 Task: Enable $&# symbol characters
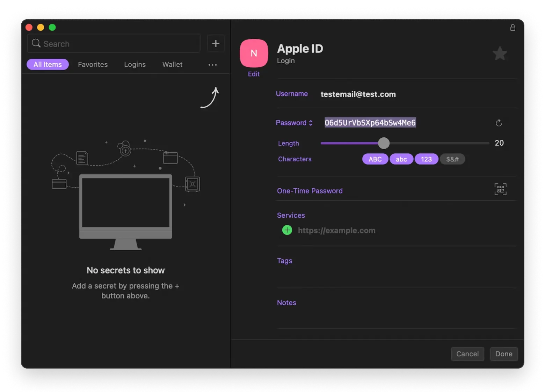(x=452, y=159)
